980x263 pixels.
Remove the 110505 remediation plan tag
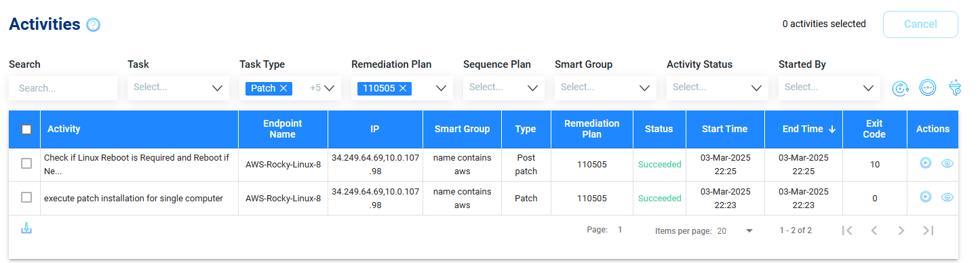[402, 88]
